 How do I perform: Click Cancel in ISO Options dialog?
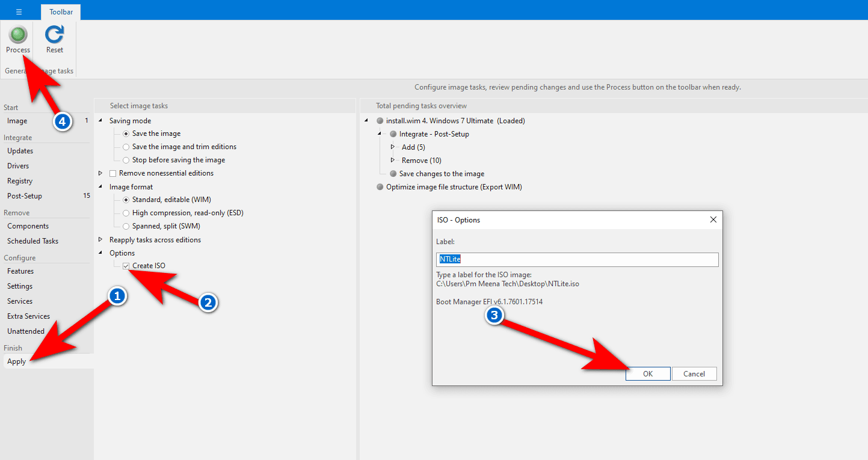coord(694,373)
